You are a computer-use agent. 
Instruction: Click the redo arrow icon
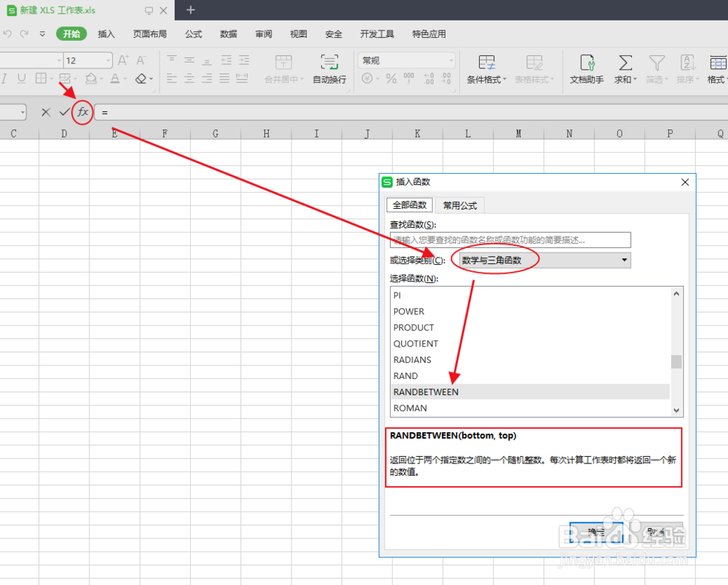pos(24,34)
